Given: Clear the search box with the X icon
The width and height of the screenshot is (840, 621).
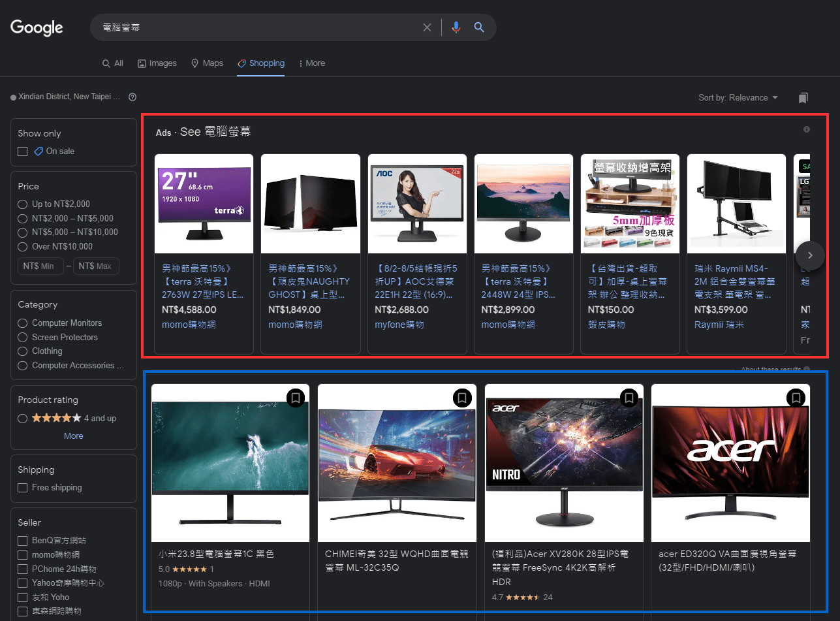Looking at the screenshot, I should [427, 27].
